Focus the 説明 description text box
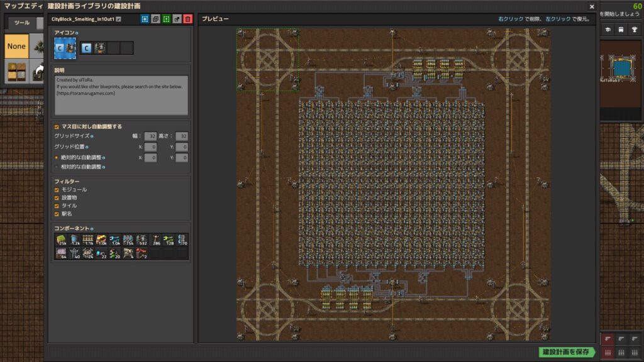644x362 pixels. [121, 95]
